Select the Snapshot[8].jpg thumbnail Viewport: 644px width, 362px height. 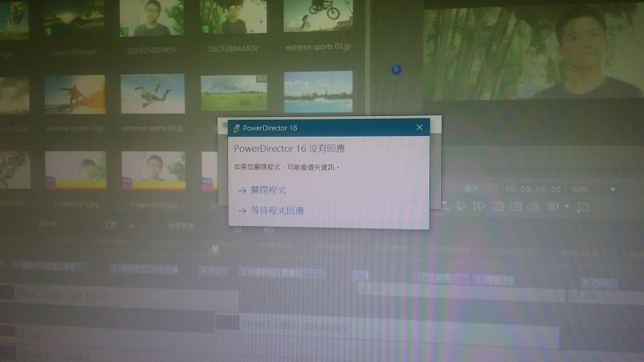click(x=153, y=171)
